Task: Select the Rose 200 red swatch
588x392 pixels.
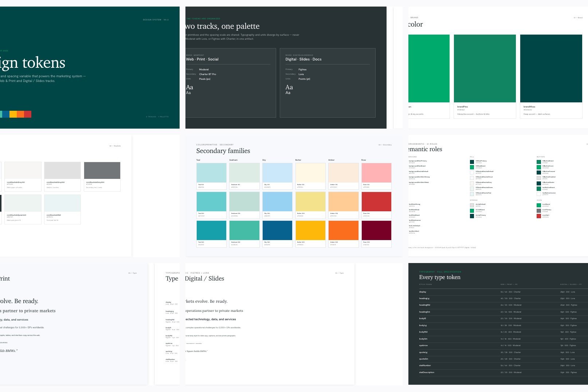Action: pyautogui.click(x=377, y=201)
